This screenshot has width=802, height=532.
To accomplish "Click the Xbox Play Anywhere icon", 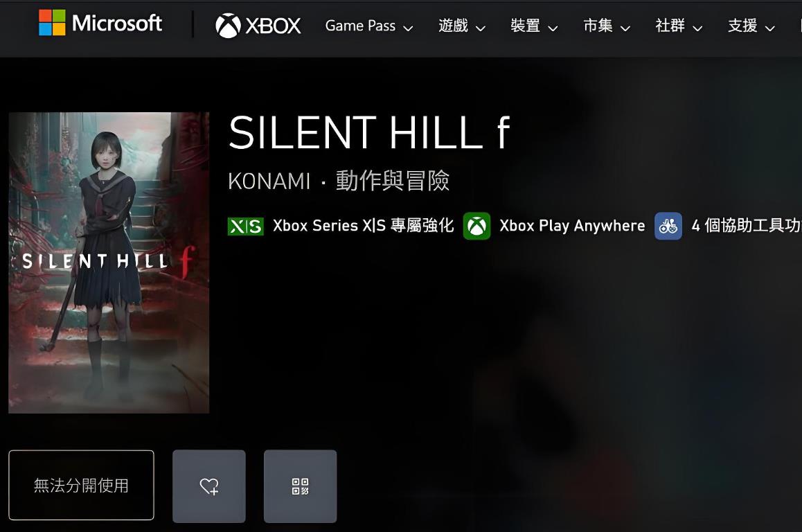I will click(476, 226).
